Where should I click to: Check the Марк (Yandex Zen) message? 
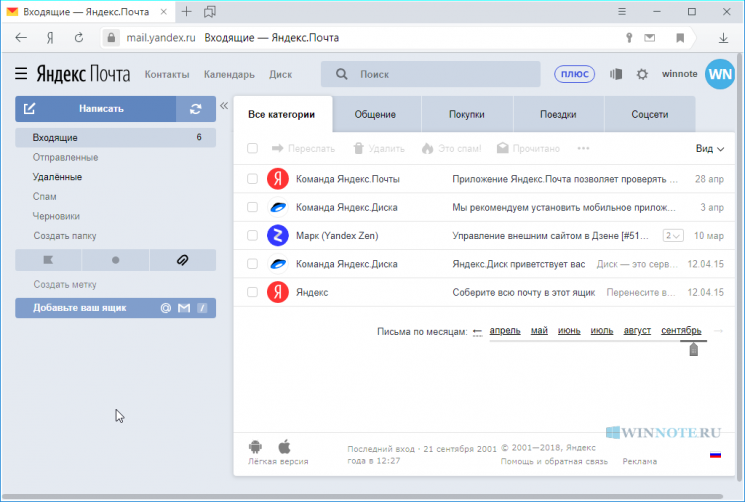click(252, 236)
